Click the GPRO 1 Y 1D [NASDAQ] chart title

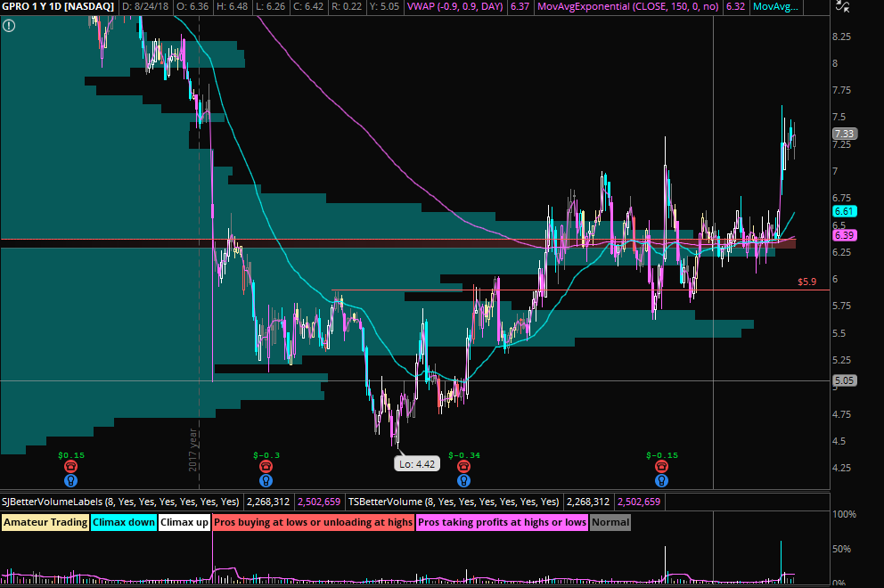[x=58, y=7]
